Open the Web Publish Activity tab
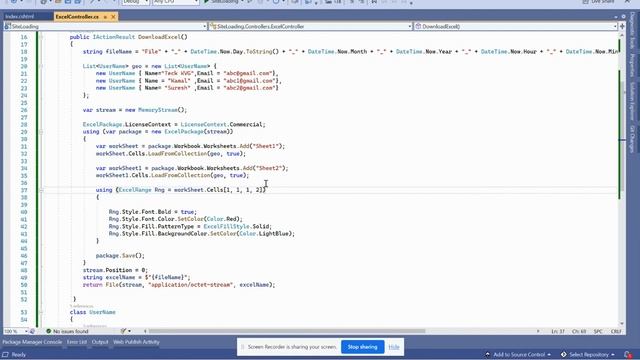This screenshot has height=360, width=640. coord(136,342)
